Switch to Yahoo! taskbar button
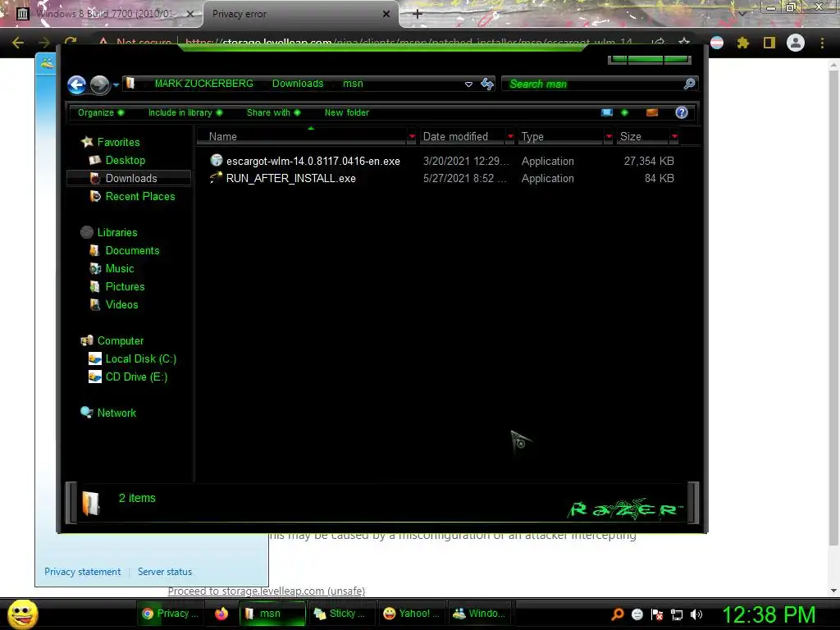The height and width of the screenshot is (630, 840). [412, 614]
